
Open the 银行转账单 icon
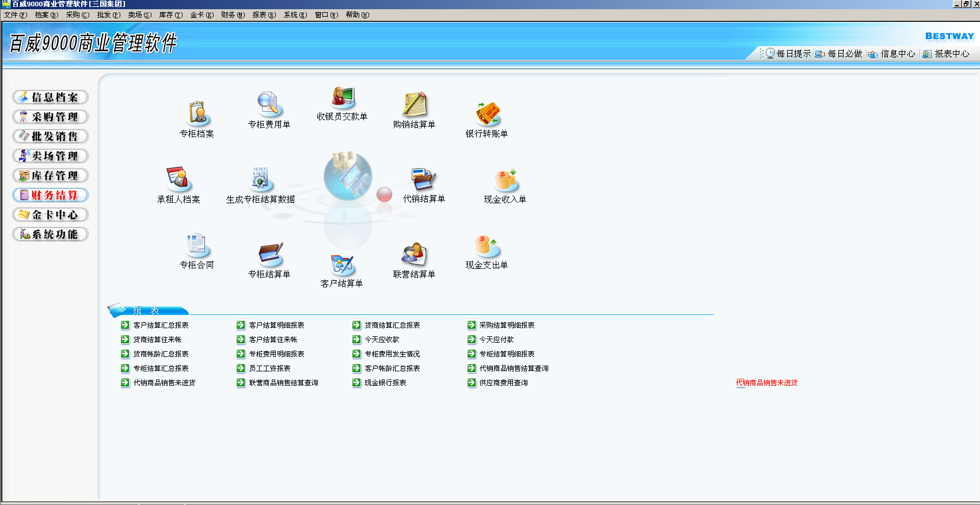pyautogui.click(x=487, y=113)
